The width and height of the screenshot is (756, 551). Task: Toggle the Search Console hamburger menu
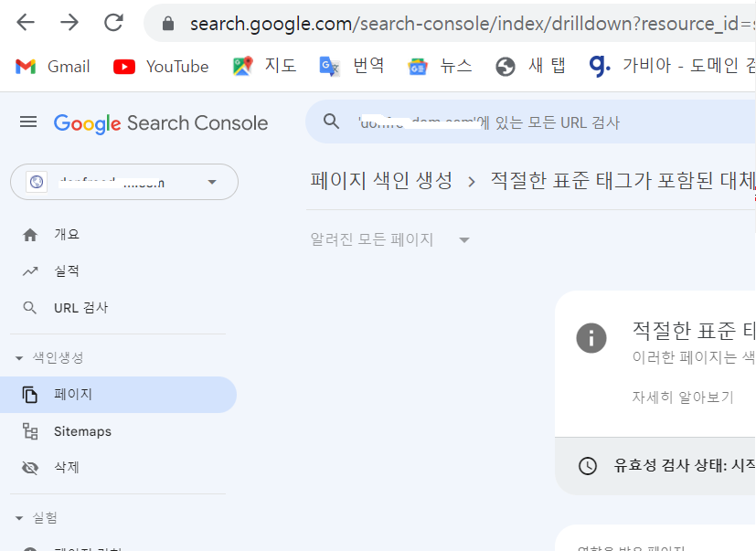(x=28, y=122)
